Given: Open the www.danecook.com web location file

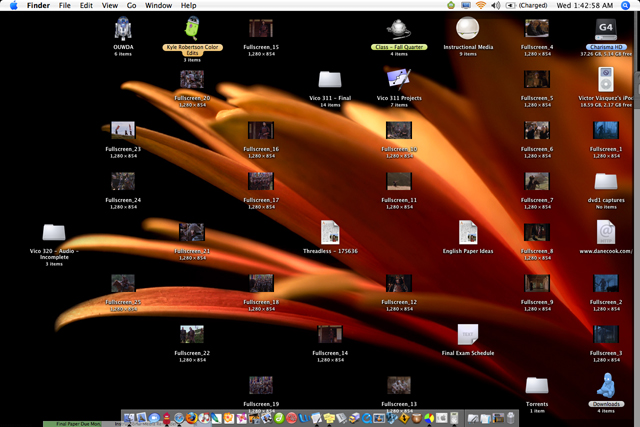Looking at the screenshot, I should (x=605, y=231).
